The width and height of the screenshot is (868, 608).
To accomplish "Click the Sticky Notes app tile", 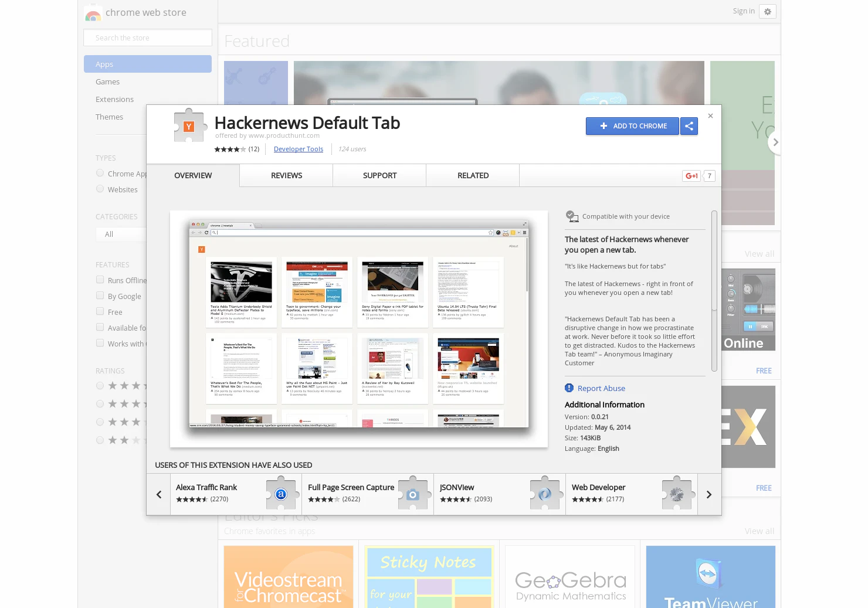I will tap(429, 577).
